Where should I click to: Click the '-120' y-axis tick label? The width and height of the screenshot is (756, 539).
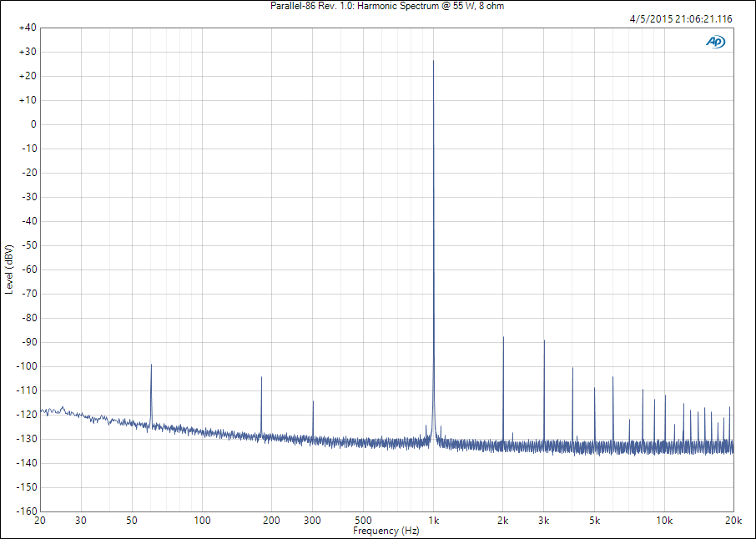(27, 415)
